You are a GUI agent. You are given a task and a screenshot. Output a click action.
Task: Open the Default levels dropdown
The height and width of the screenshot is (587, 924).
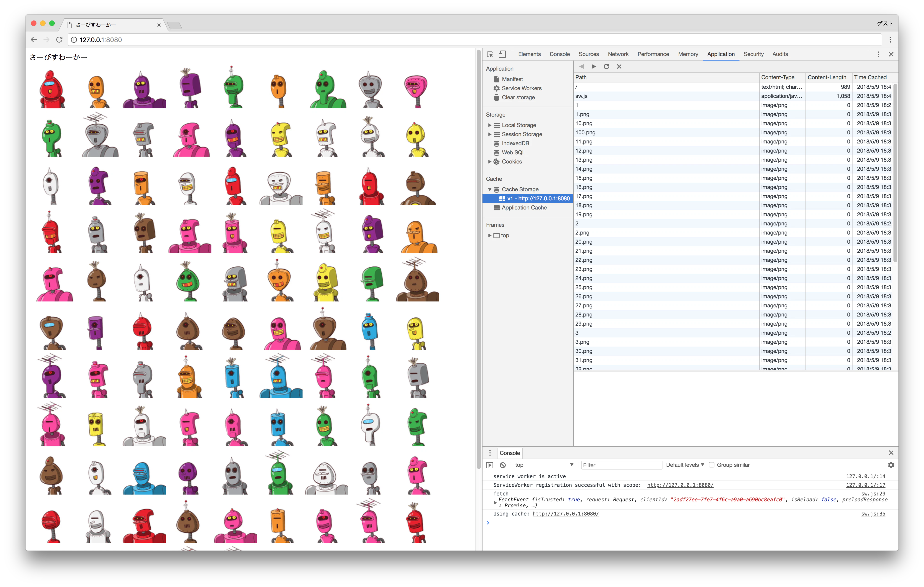[685, 465]
